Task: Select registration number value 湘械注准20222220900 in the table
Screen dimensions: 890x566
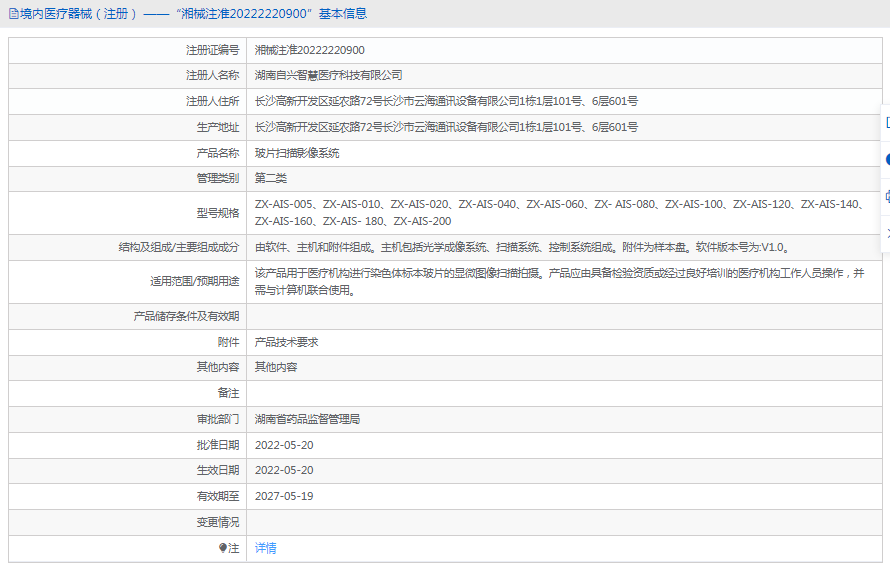Action: 309,50
